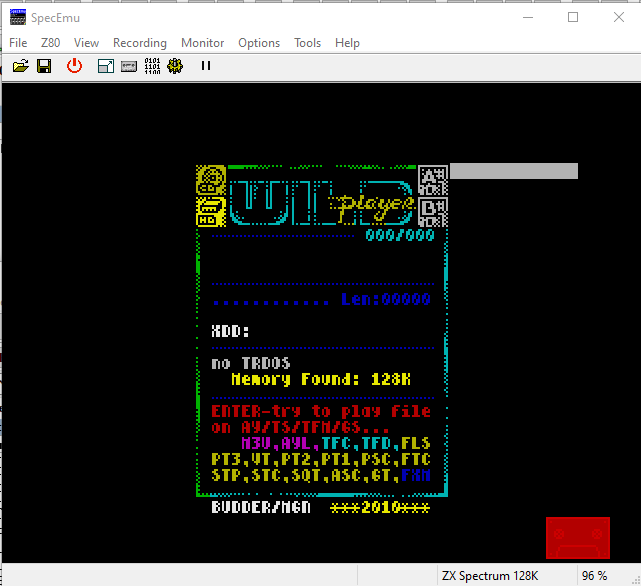Click drive B icon in Wild Player
The width and height of the screenshot is (641, 586).
(433, 211)
